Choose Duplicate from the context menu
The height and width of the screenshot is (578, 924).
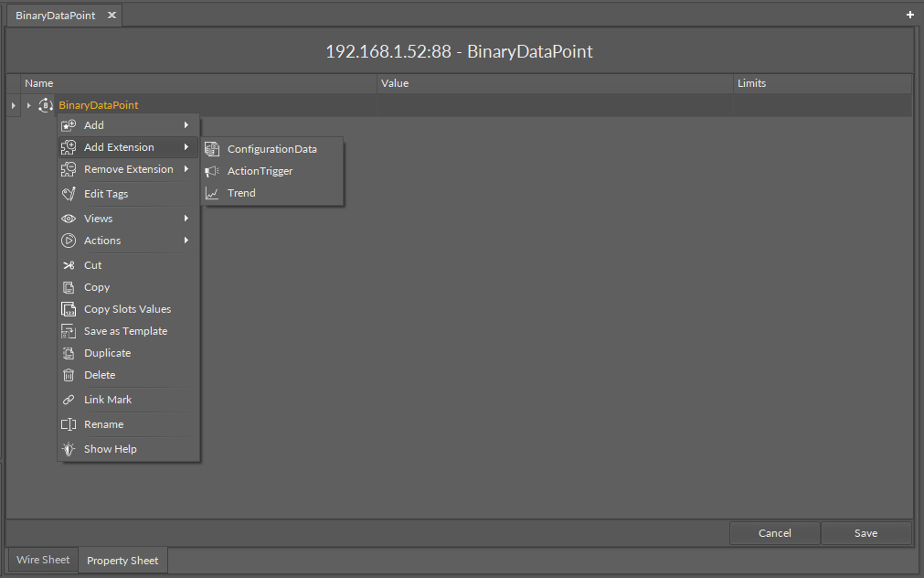pos(107,353)
